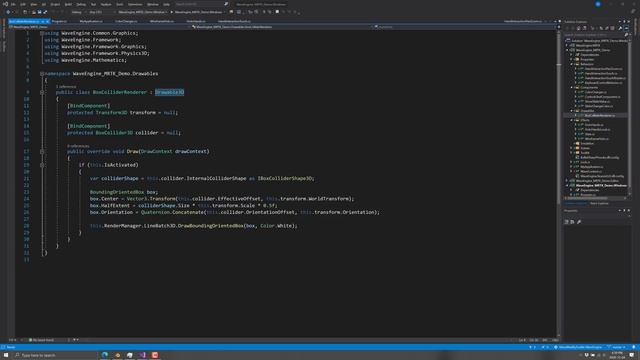Open Visual Studio from the taskbar

coord(142,355)
